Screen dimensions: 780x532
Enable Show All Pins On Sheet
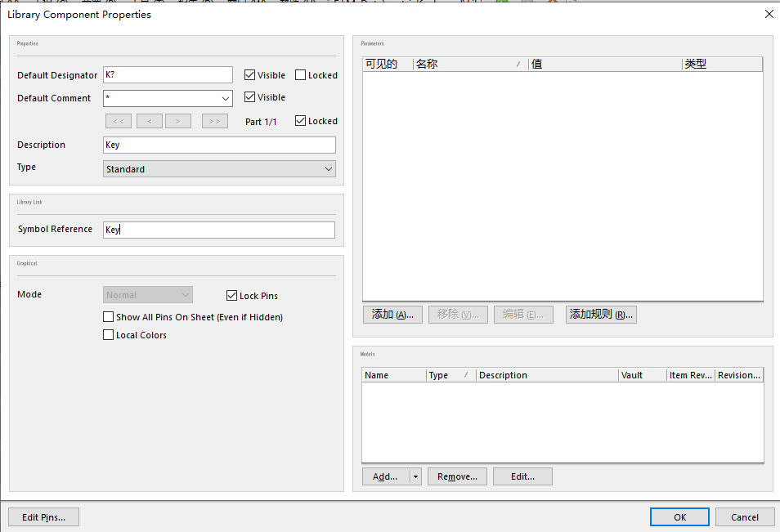109,317
